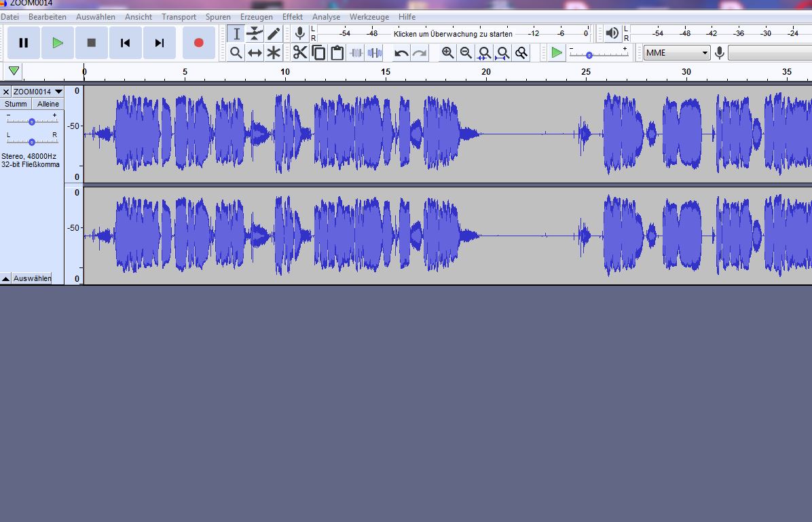Select the Multi-tool asterisk icon
The width and height of the screenshot is (812, 522).
[274, 53]
